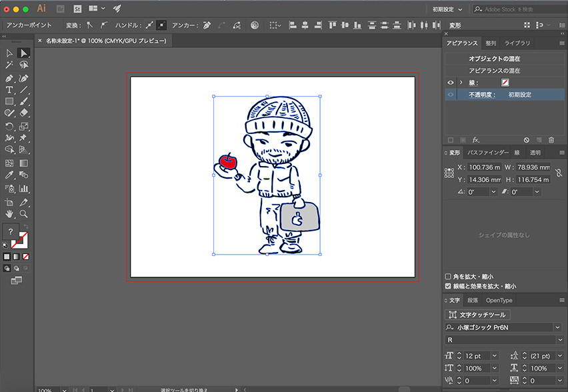Open the 初期設定 workspace dropdown
The width and height of the screenshot is (568, 392).
(x=449, y=9)
